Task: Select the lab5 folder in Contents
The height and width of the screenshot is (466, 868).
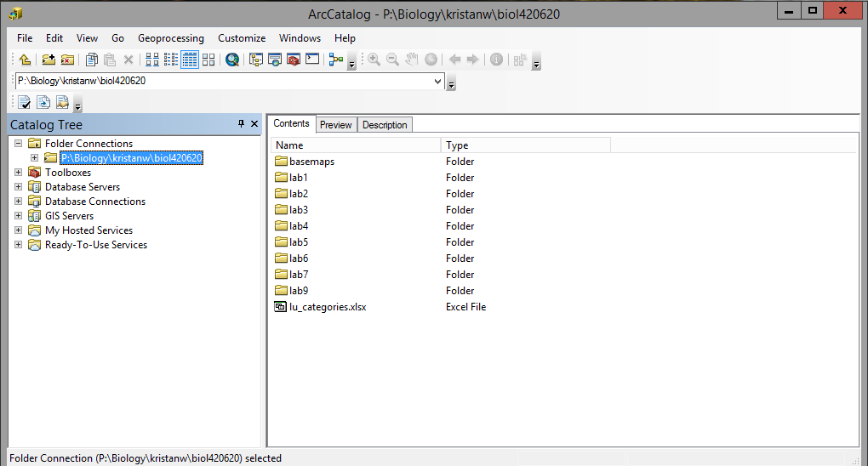Action: [x=292, y=242]
